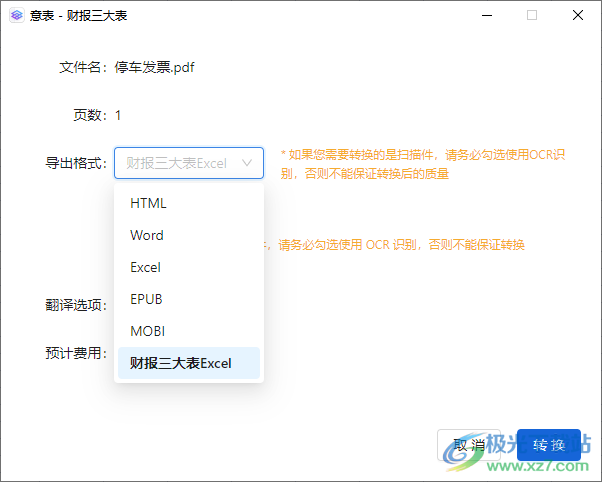Select EPUB export format
Image resolution: width=602 pixels, height=482 pixels.
point(189,299)
